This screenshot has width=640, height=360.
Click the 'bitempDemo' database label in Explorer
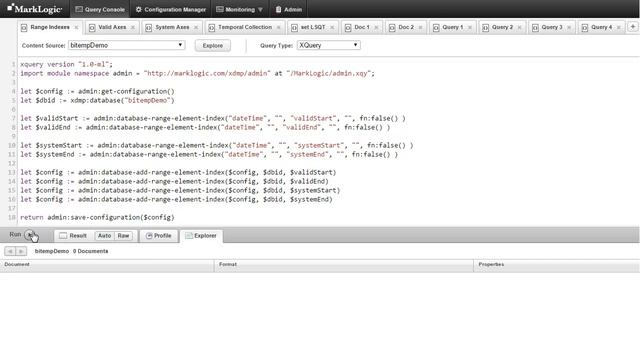pos(52,251)
